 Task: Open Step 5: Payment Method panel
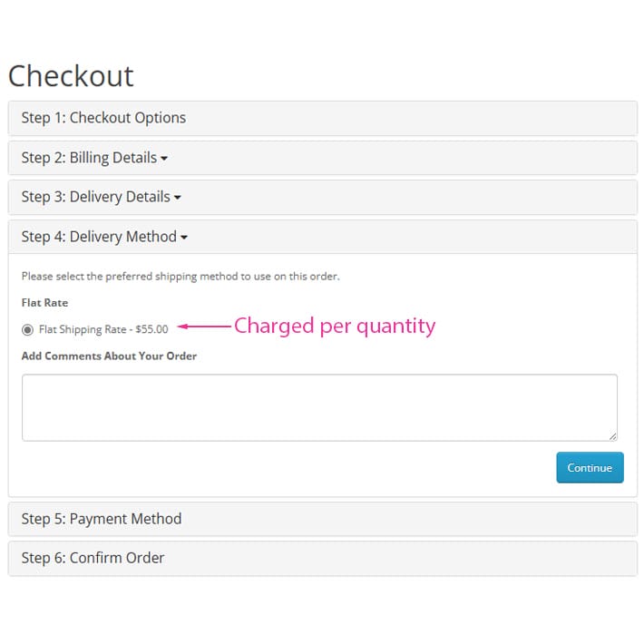point(322,519)
